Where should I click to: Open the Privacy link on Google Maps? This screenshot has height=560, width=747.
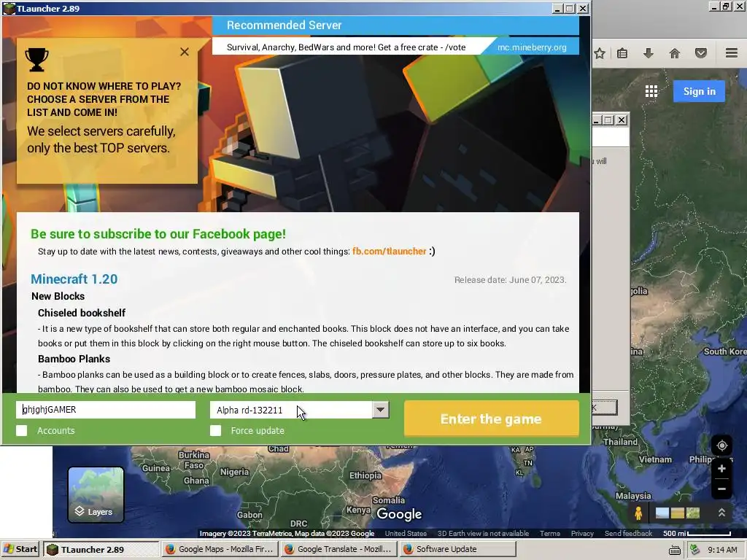(x=582, y=533)
